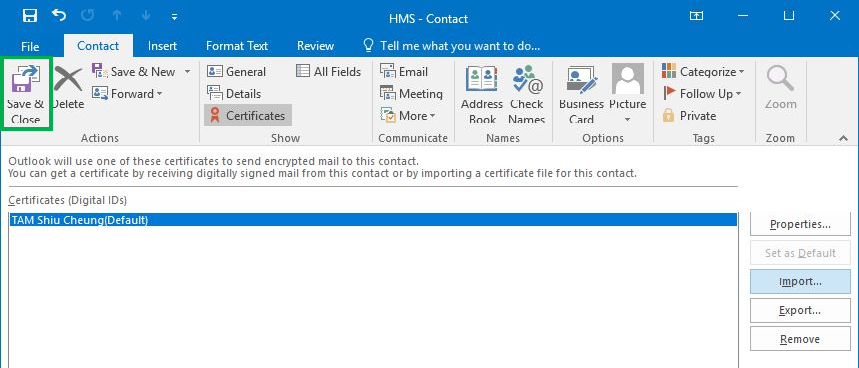Import a certificate file

[x=800, y=281]
